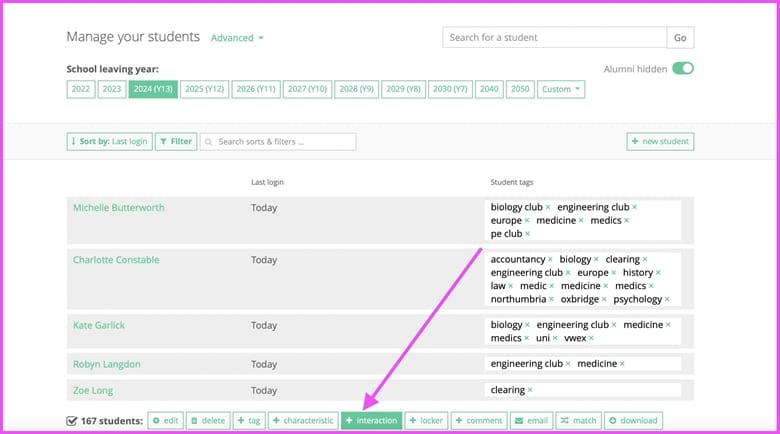
Task: Open Zoe Long's profile
Action: click(93, 391)
